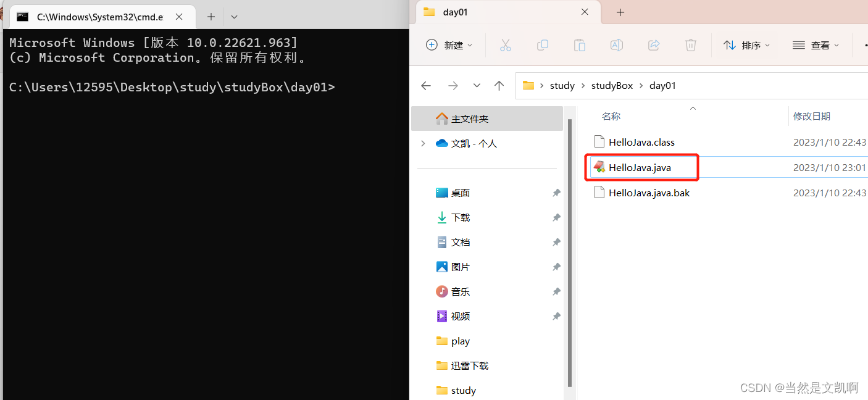Click the Copy icon in the toolbar

(543, 45)
